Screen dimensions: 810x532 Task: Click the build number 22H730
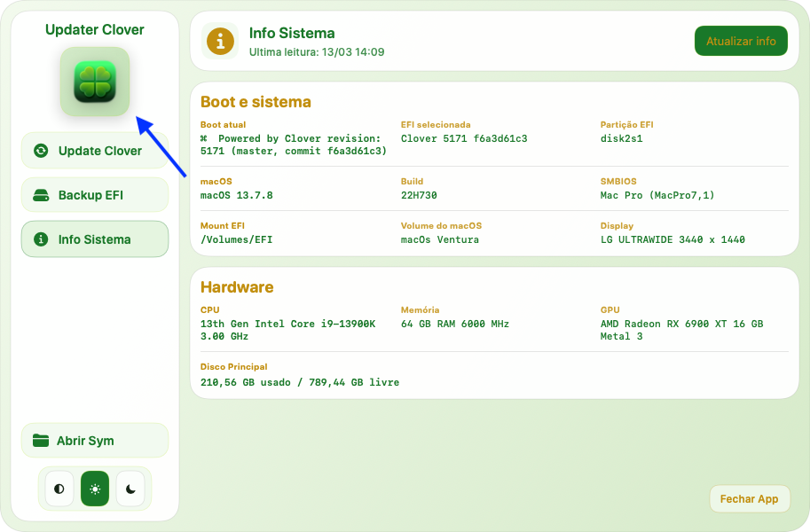coord(419,195)
